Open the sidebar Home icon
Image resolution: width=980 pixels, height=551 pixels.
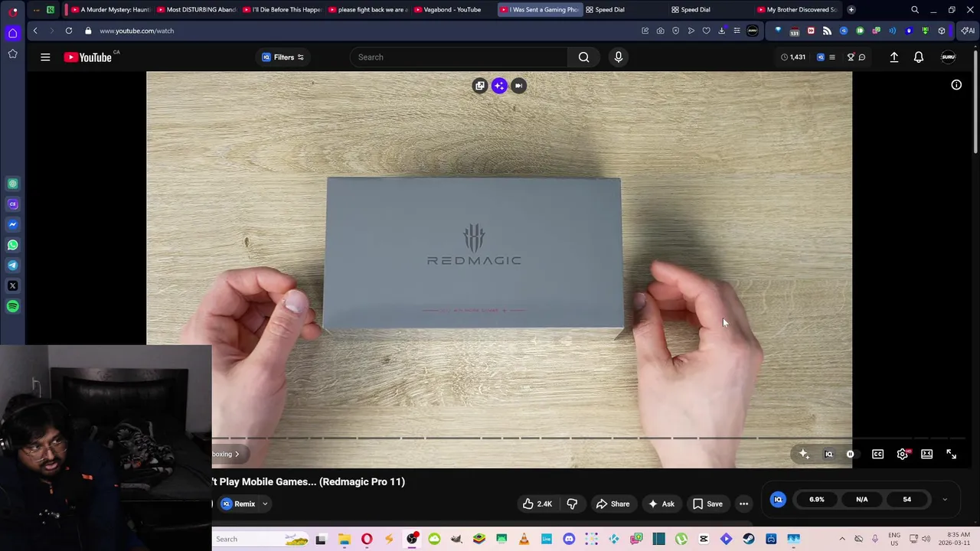pos(12,33)
